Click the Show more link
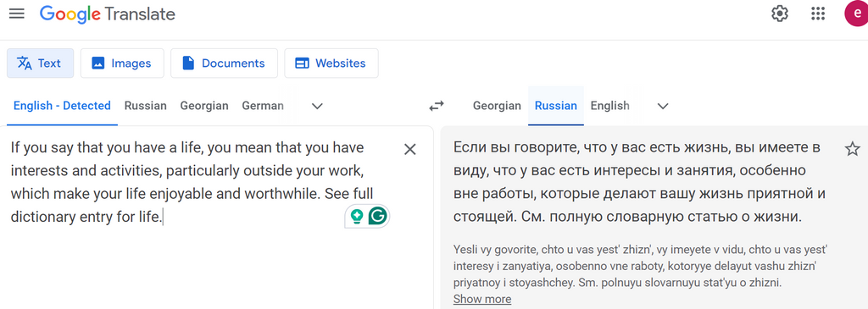Viewport: 868px width, 309px height. (x=482, y=299)
